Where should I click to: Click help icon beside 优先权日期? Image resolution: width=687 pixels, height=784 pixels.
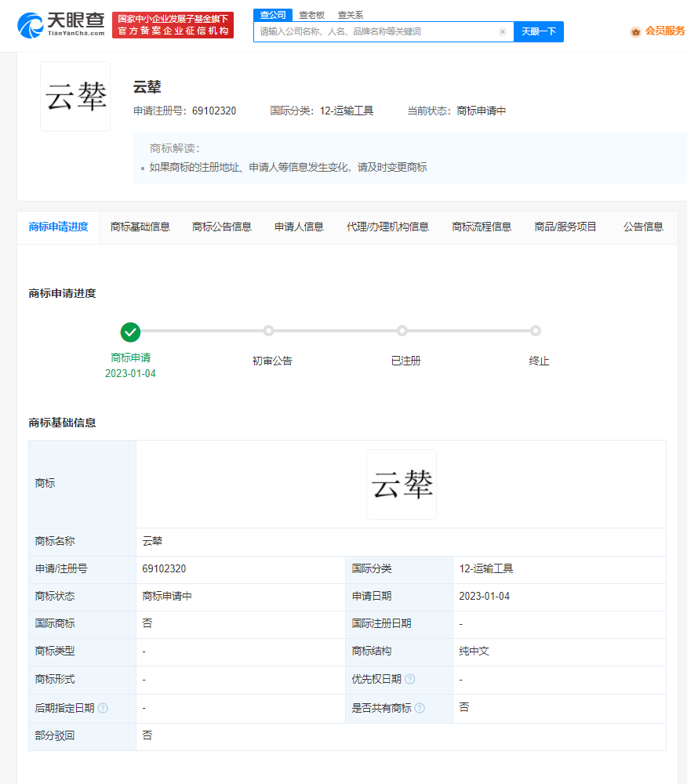click(410, 680)
